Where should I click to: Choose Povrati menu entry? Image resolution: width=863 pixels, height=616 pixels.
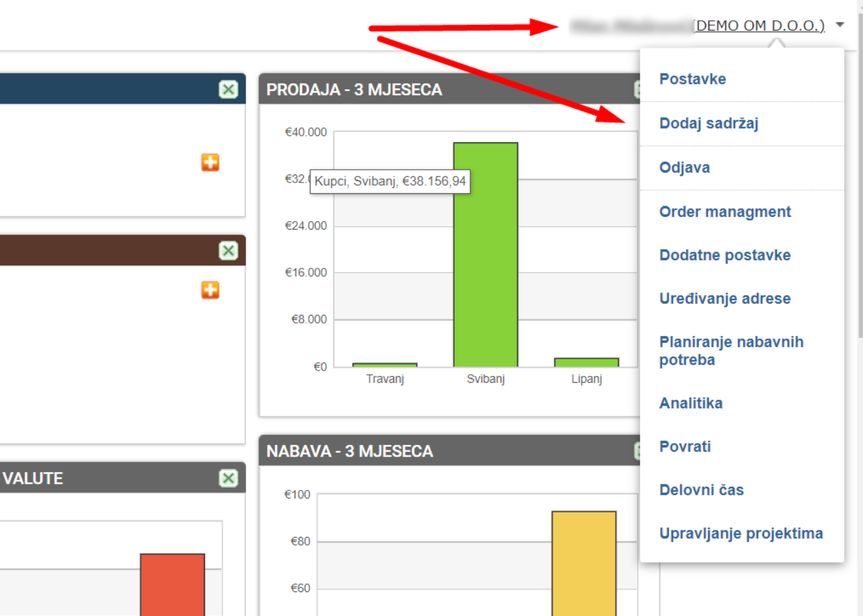tap(685, 446)
